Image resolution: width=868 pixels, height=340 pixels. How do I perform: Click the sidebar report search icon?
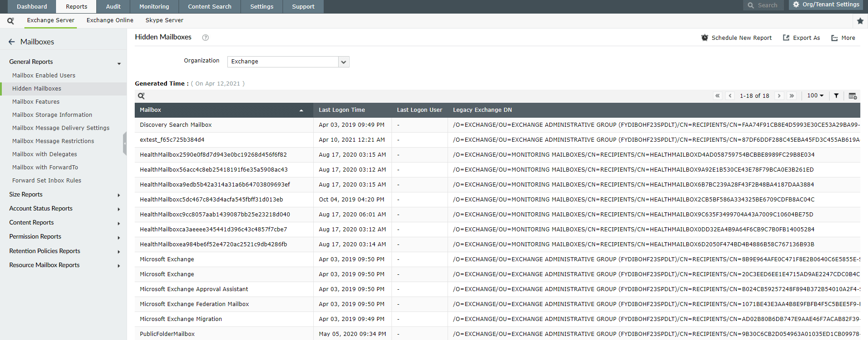pyautogui.click(x=10, y=21)
